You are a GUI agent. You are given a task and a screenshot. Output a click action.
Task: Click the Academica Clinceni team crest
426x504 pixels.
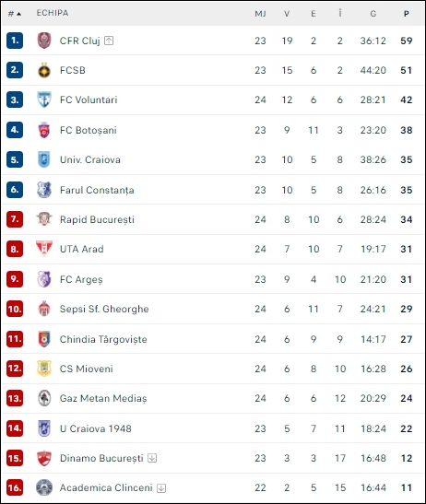pyautogui.click(x=44, y=487)
